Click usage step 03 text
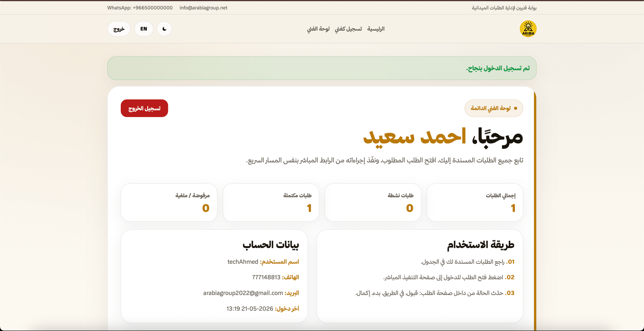Screen dimensions: 644x331 coord(435,293)
